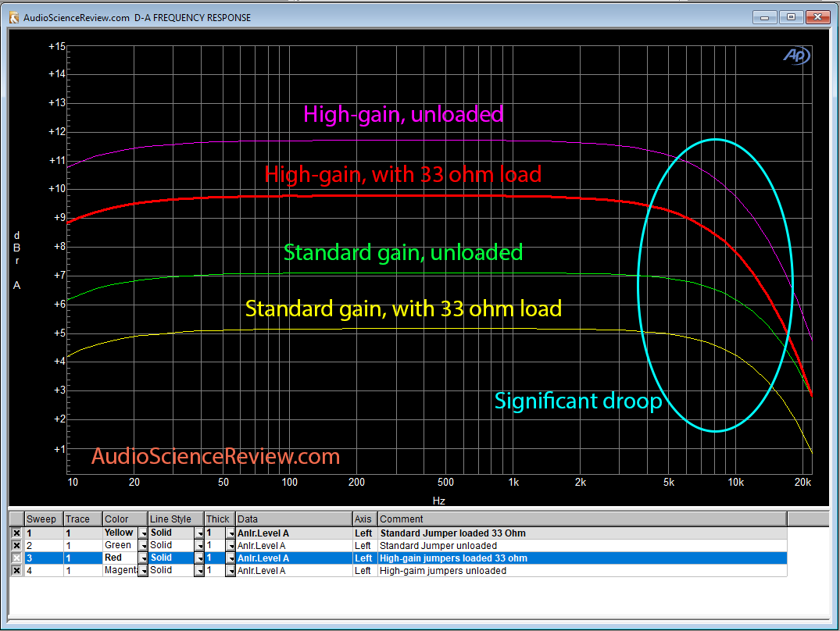840x631 pixels.
Task: Click the AP logo in the graph corner
Action: coord(795,55)
